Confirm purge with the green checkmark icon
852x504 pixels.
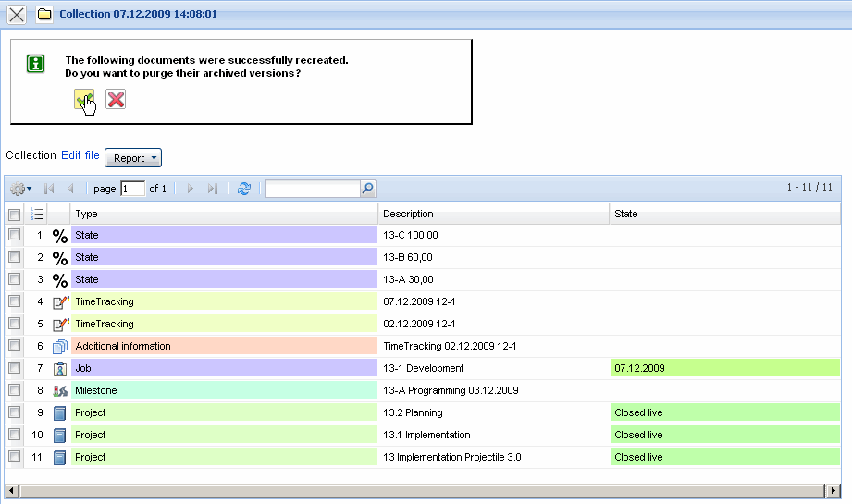click(x=83, y=99)
